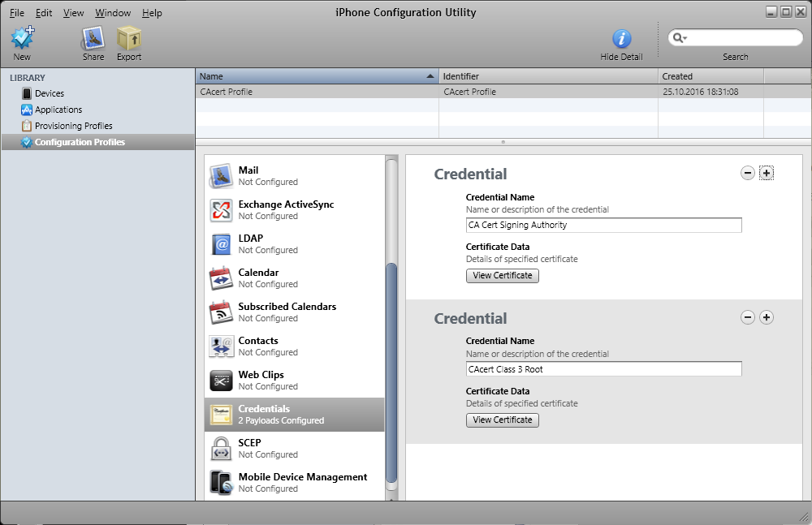Open Provisioning Profiles in the sidebar
812x525 pixels.
[x=73, y=126]
